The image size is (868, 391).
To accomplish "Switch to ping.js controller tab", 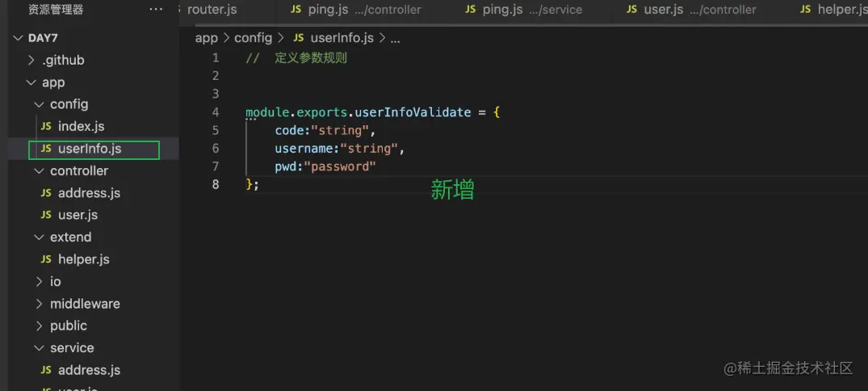I will (356, 10).
